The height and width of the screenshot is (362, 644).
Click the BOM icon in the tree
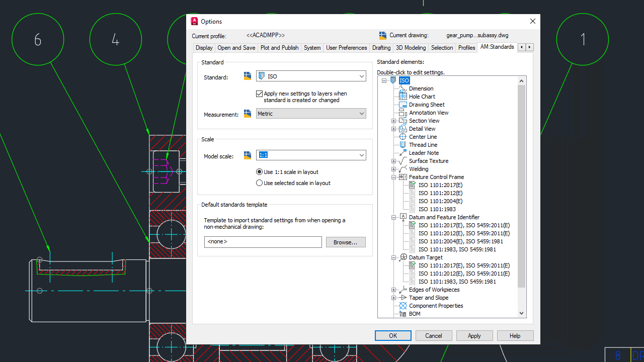[403, 314]
